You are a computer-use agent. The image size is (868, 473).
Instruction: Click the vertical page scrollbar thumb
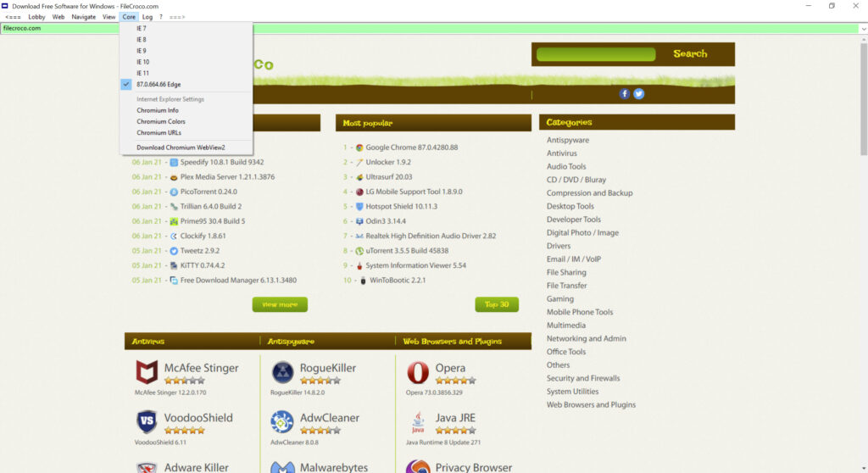(864, 100)
